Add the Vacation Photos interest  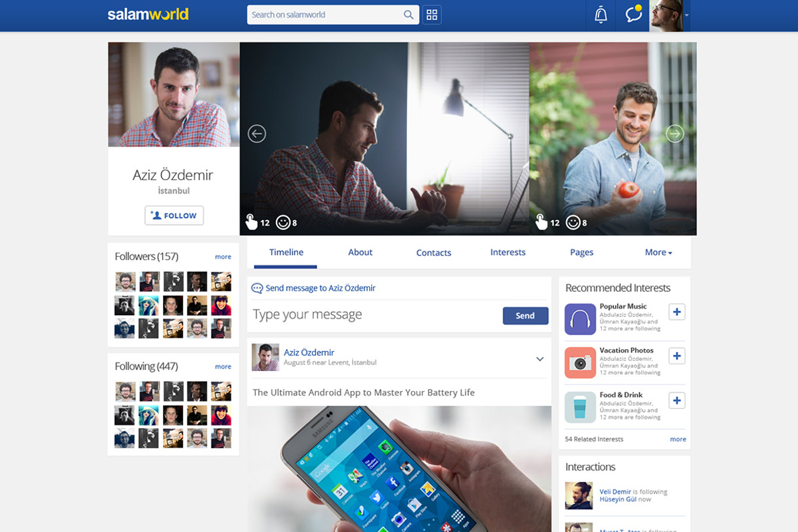677,356
